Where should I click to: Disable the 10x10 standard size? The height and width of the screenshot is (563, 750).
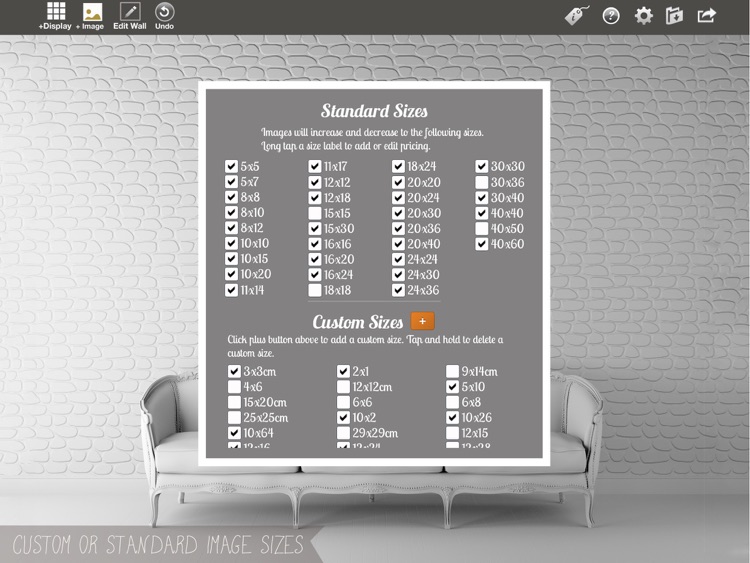[x=232, y=243]
